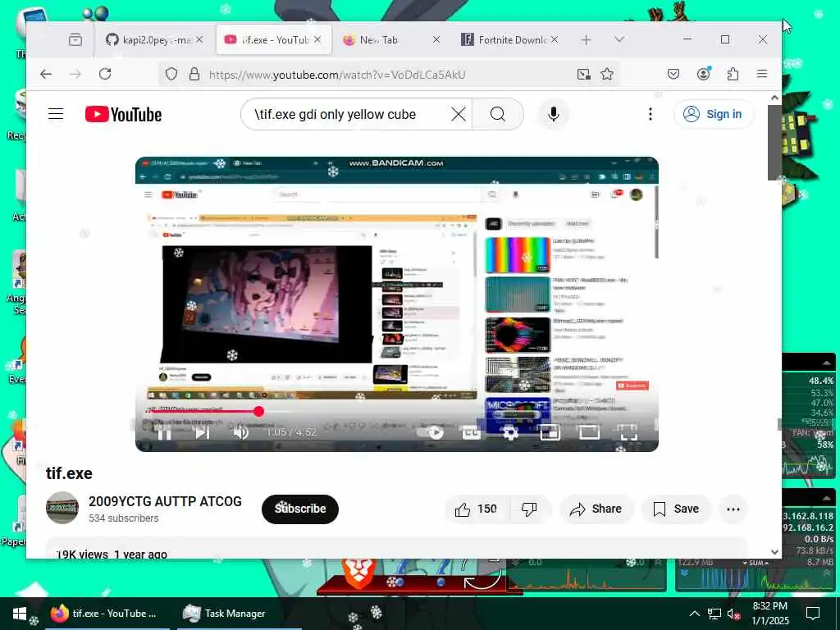This screenshot has width=840, height=630.
Task: Save the video to a playlist
Action: click(x=676, y=509)
